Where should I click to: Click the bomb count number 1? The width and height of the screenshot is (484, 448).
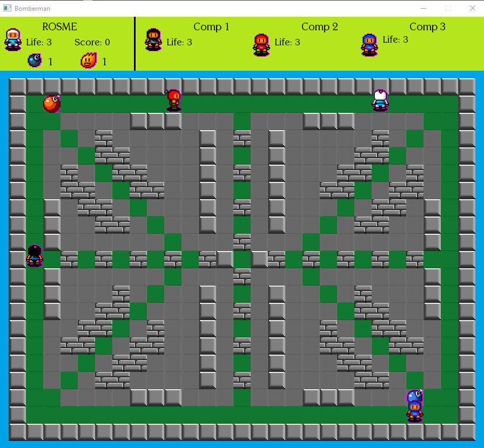[x=50, y=62]
